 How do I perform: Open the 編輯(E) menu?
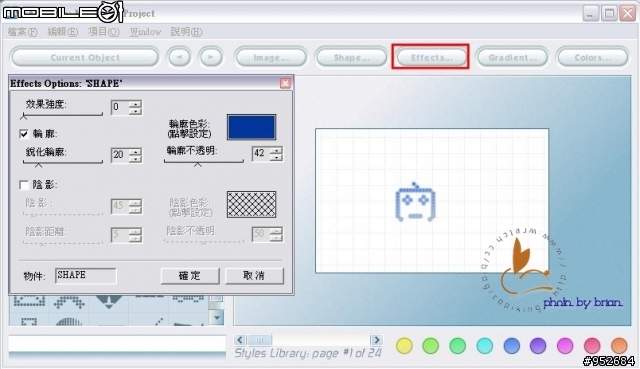coord(62,32)
